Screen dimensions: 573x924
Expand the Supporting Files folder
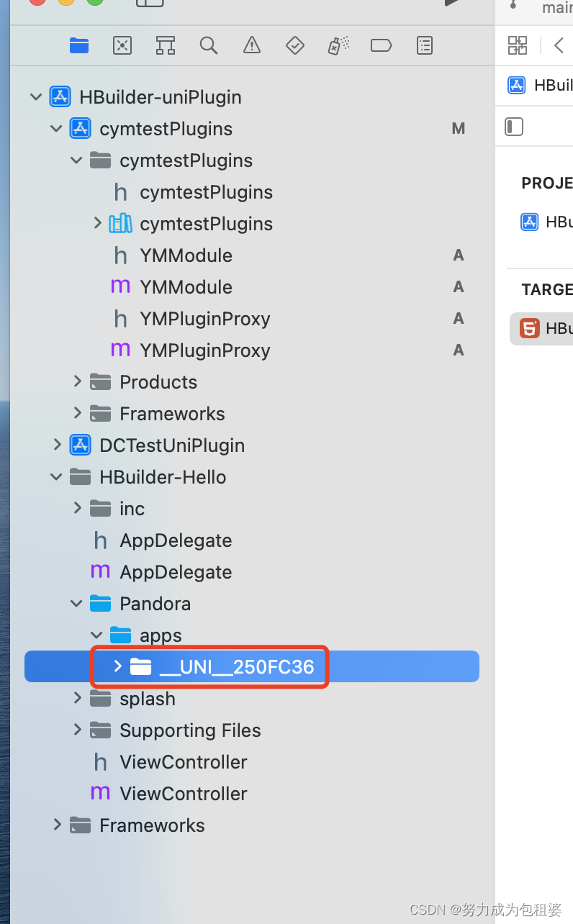click(78, 730)
